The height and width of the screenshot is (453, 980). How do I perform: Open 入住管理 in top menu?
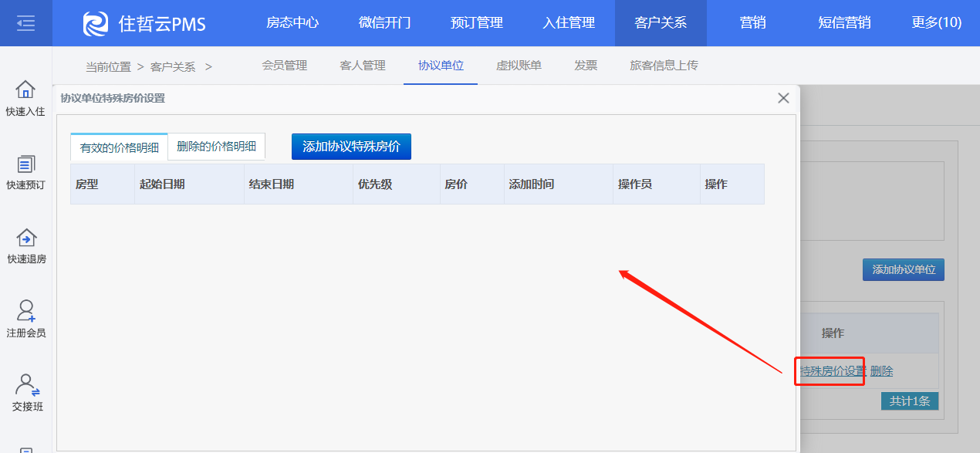coord(569,23)
